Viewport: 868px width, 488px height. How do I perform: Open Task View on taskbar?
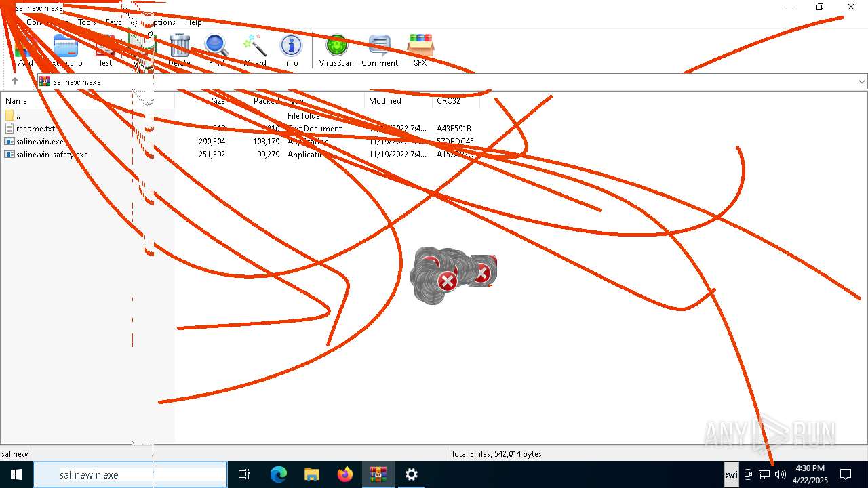244,474
